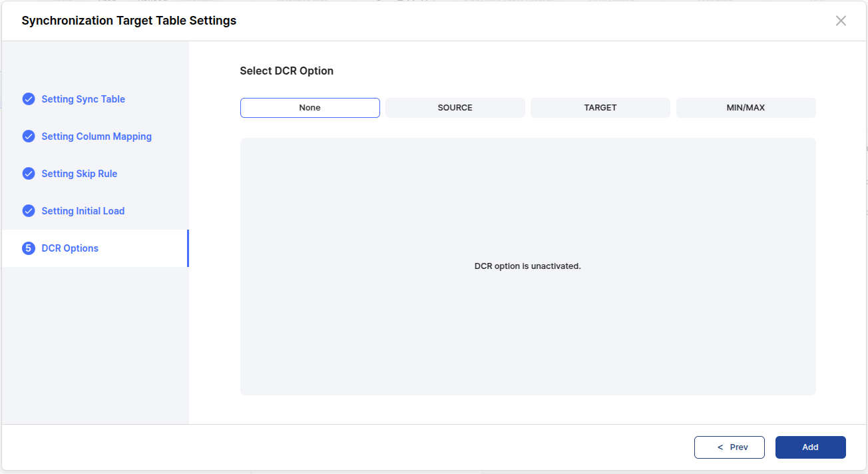Navigate to the Setting Initial Load step
868x474 pixels.
83,211
